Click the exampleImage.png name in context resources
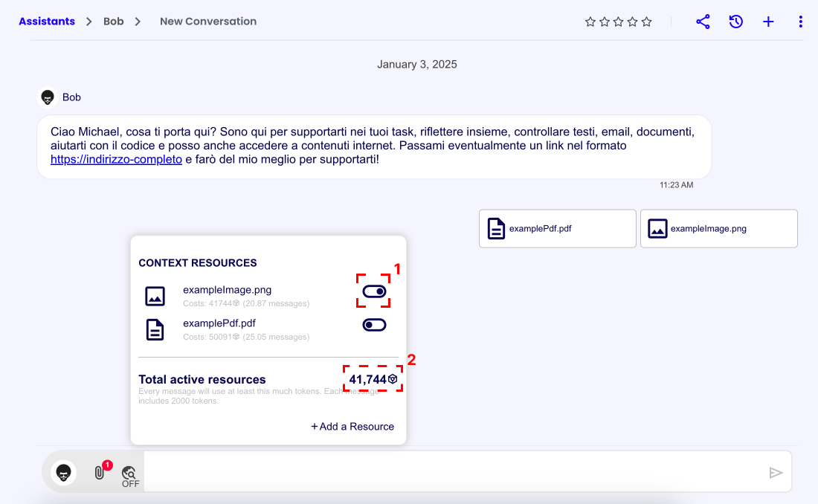The width and height of the screenshot is (818, 504). tap(227, 290)
